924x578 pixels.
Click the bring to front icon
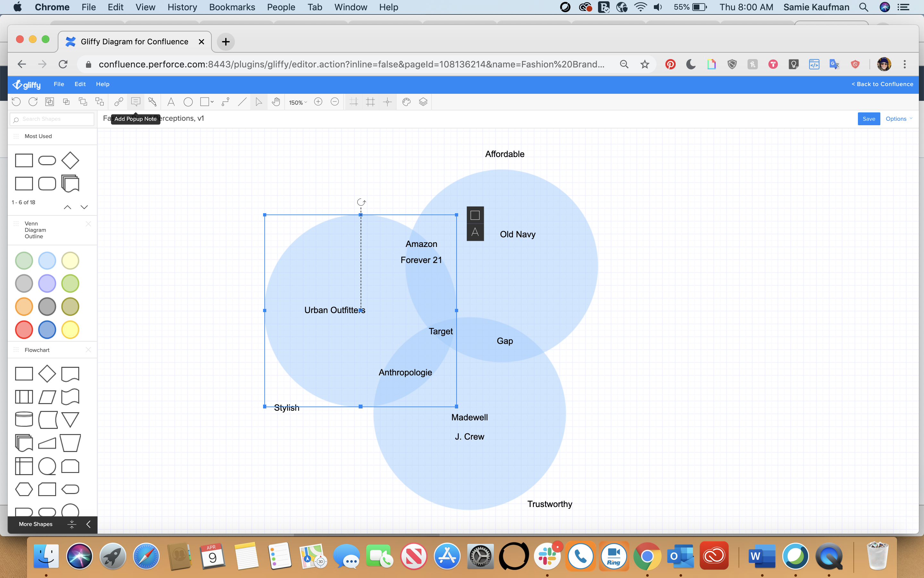[x=83, y=102]
